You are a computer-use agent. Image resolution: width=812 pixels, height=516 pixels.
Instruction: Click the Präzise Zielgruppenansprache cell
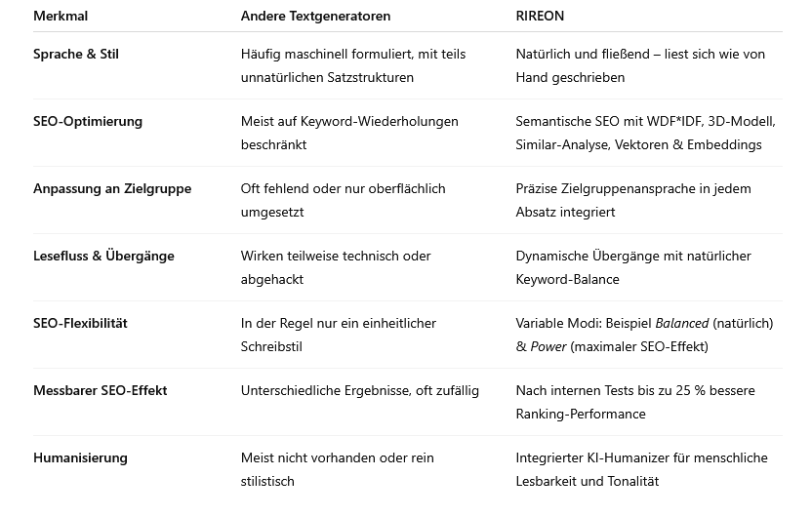tap(632, 200)
